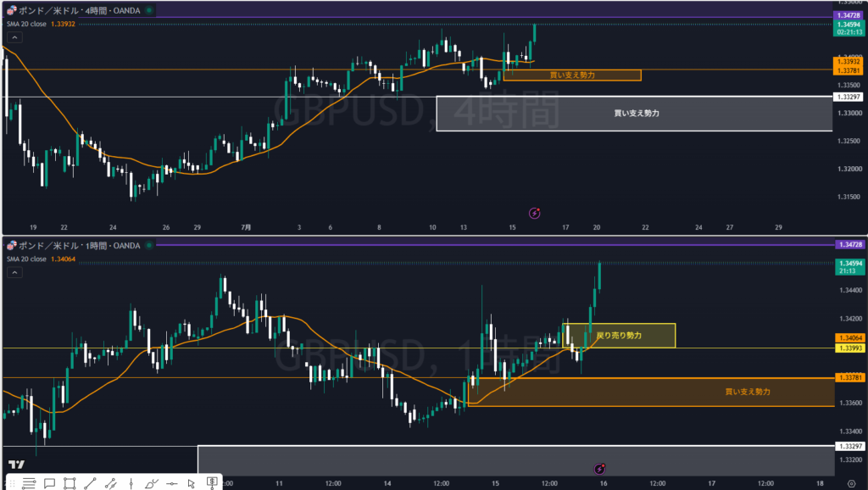Select SMA value 1.34064 in the legend
The height and width of the screenshot is (490, 868).
click(x=63, y=259)
